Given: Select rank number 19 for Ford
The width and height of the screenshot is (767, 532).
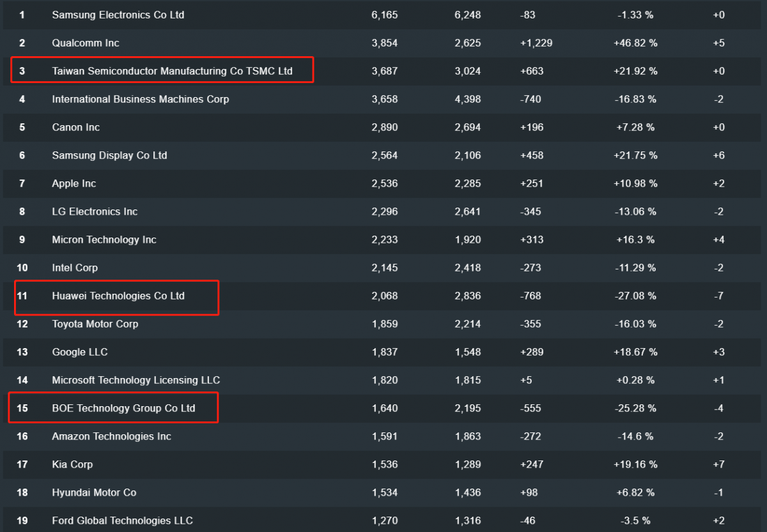Looking at the screenshot, I should coord(22,521).
